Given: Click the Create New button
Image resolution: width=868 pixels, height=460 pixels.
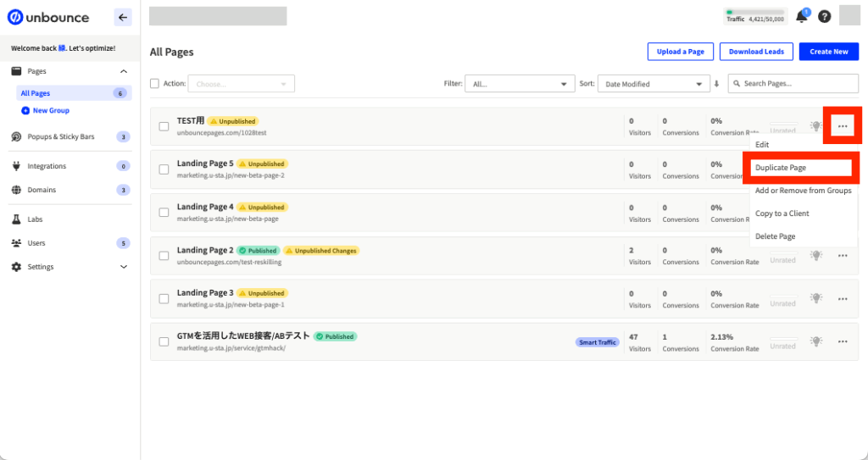Looking at the screenshot, I should click(828, 52).
